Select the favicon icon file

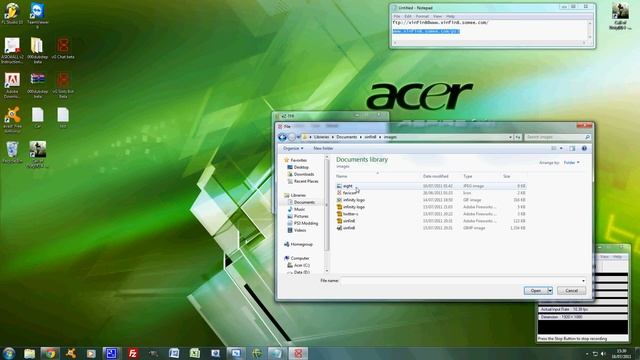[350, 193]
